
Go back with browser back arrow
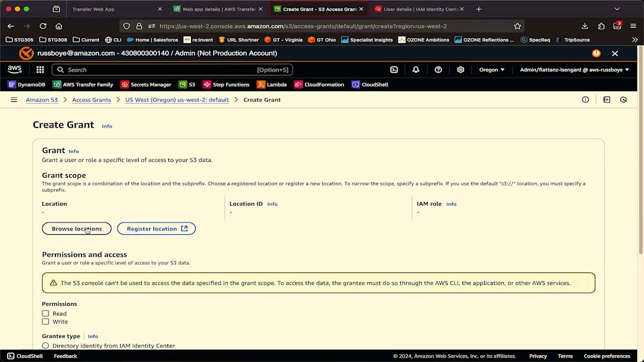(x=11, y=26)
